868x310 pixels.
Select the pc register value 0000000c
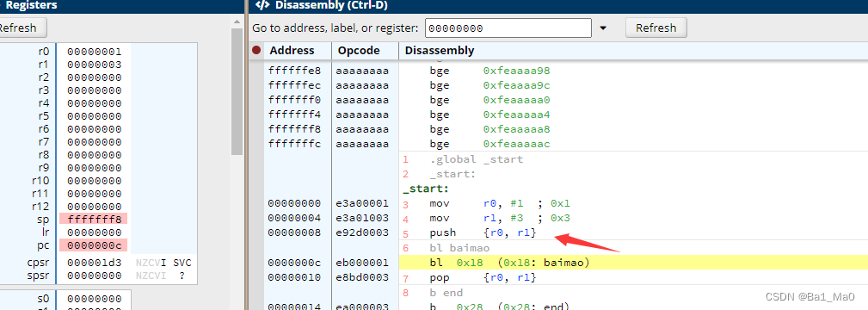coord(94,245)
